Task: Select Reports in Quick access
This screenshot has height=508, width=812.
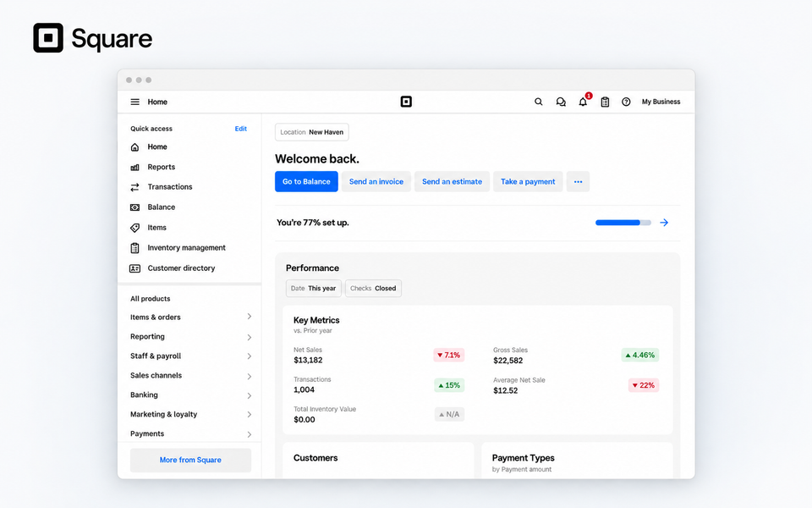Action: 161,167
